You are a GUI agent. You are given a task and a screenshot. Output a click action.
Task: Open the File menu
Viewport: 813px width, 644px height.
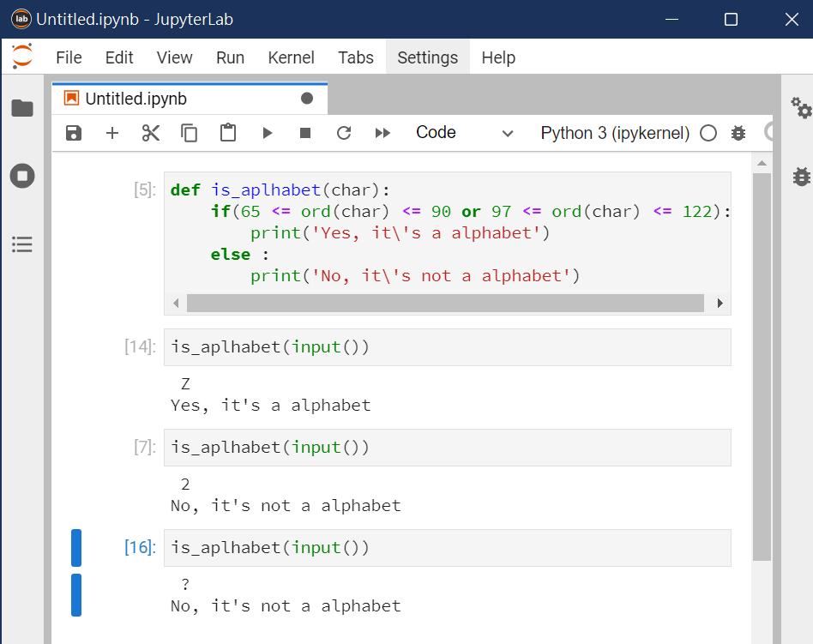(x=69, y=57)
